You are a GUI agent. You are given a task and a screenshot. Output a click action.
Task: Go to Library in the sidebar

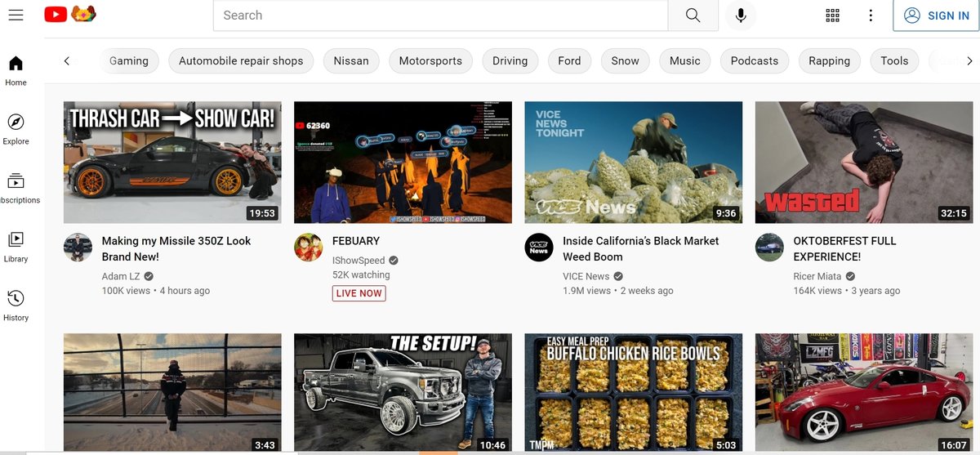[16, 247]
